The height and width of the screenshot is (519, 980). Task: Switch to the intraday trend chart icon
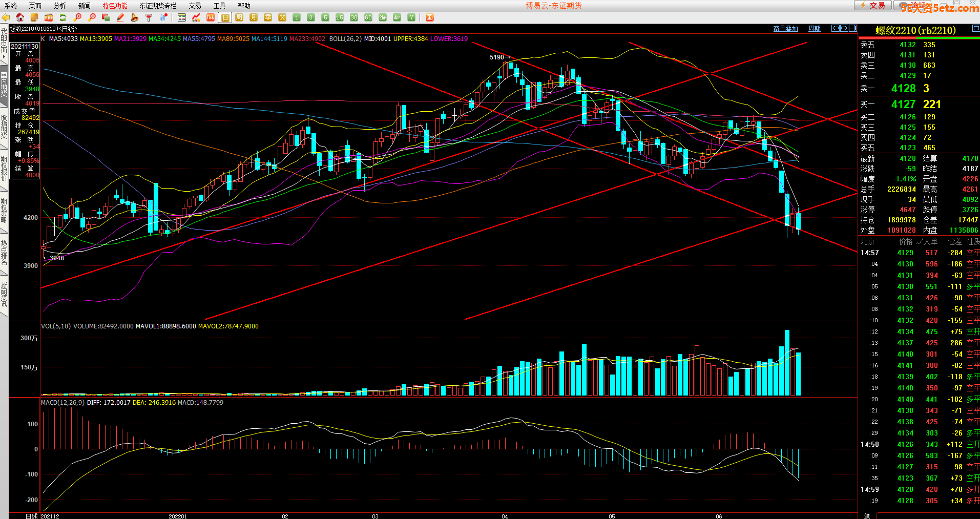click(196, 17)
